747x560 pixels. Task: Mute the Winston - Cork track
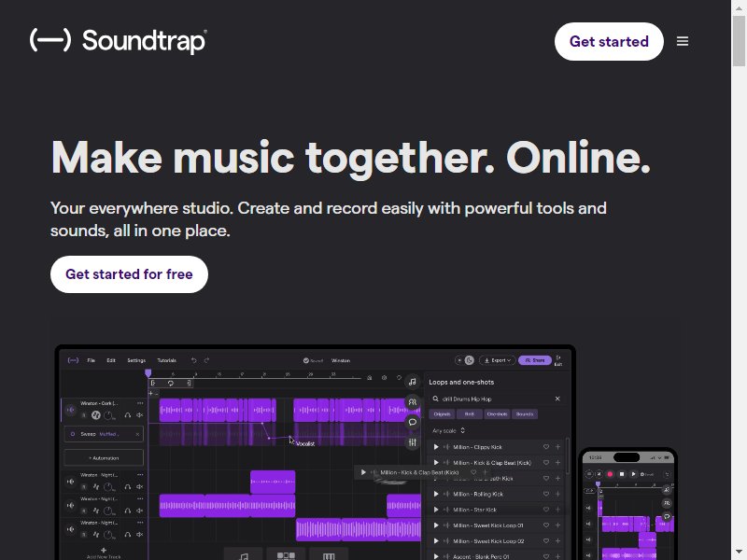click(x=140, y=415)
